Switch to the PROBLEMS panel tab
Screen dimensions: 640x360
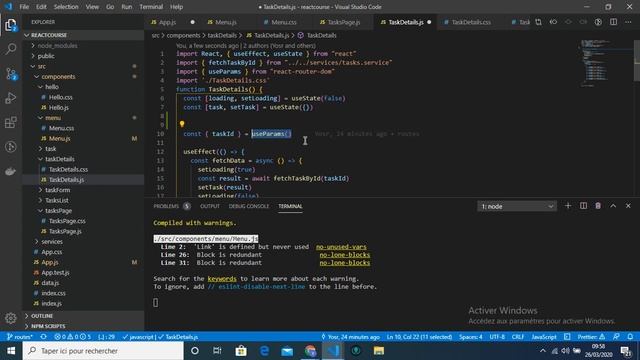pyautogui.click(x=171, y=206)
